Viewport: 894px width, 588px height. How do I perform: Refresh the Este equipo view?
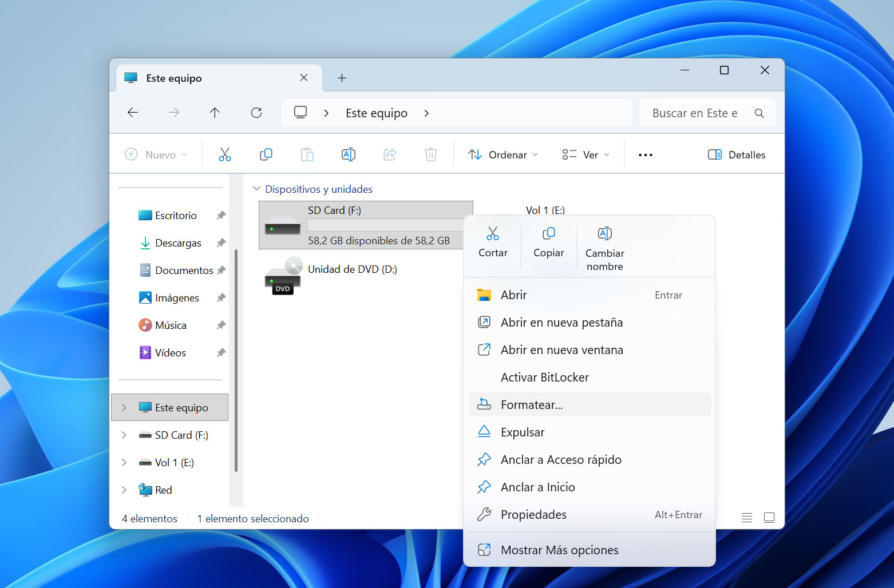tap(256, 113)
